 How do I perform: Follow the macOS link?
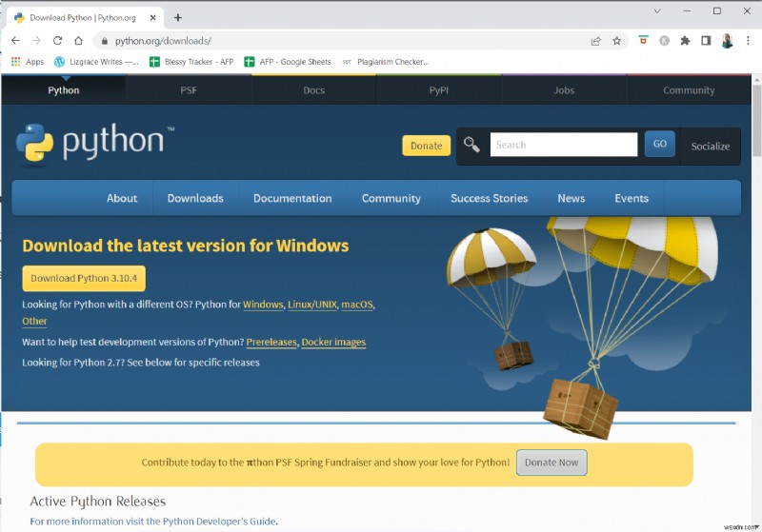[x=357, y=305]
